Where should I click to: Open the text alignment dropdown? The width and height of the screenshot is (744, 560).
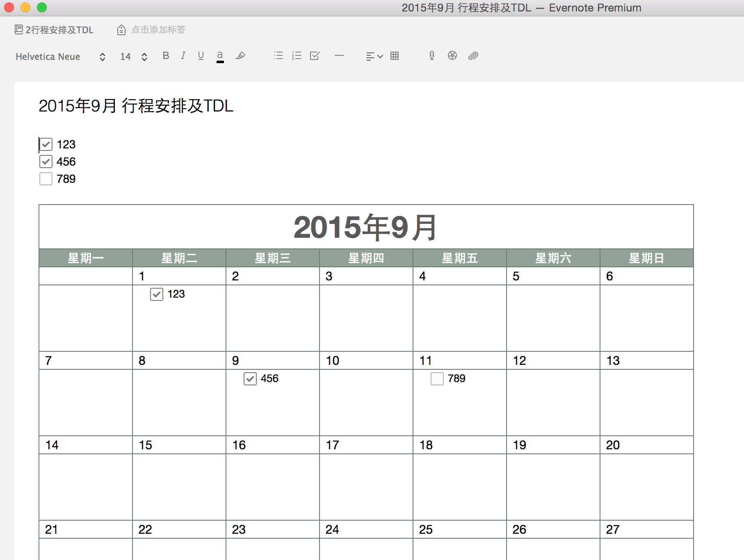374,56
